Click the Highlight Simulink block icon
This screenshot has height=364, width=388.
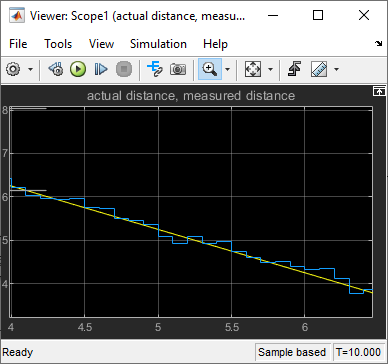click(x=155, y=69)
